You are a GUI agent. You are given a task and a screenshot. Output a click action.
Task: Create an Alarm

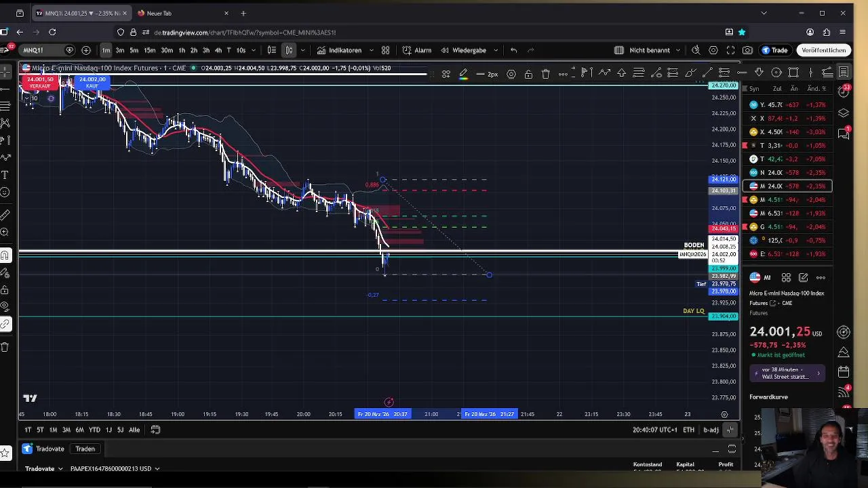[417, 50]
